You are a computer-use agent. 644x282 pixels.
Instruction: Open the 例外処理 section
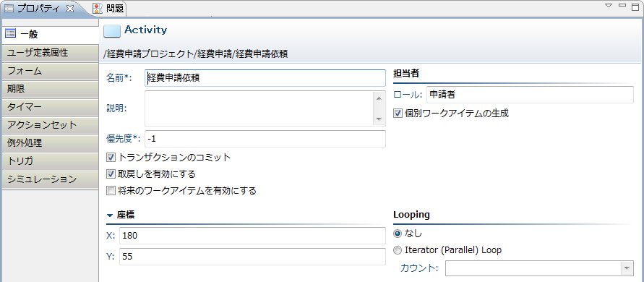click(50, 143)
